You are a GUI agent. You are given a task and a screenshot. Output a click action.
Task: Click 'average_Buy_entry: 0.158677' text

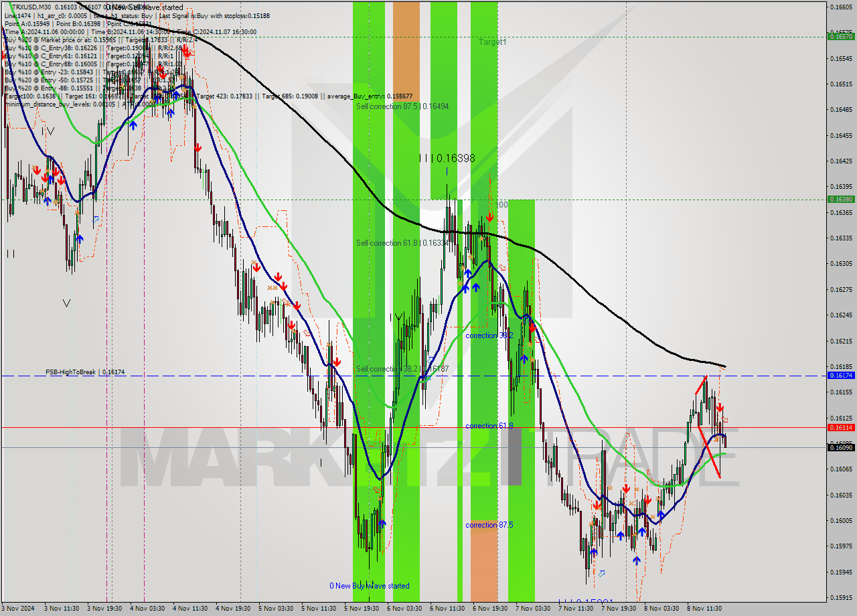click(370, 96)
